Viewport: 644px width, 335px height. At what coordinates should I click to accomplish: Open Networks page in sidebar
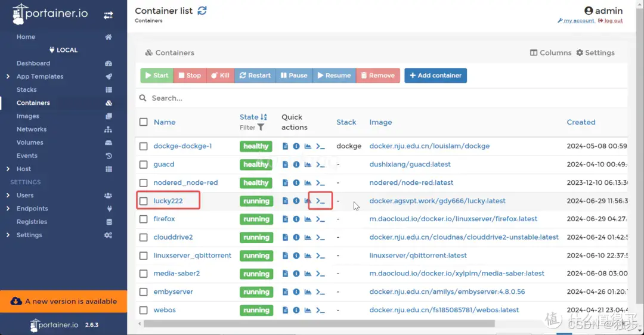(31, 129)
